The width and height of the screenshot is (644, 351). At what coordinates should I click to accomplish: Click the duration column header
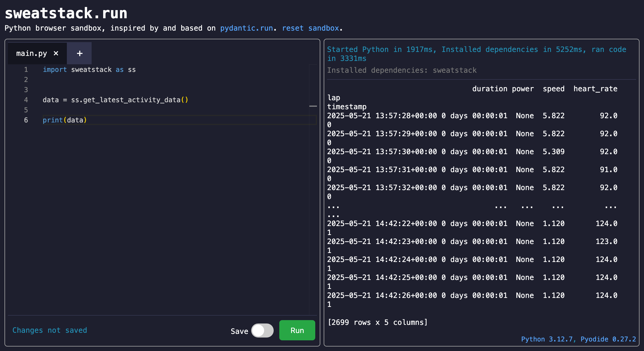point(490,89)
